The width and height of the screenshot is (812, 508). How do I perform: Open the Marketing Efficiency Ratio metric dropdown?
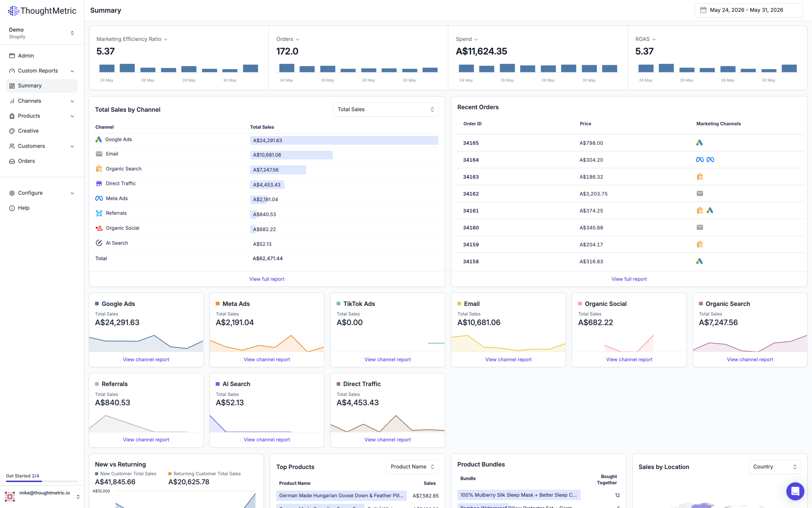132,39
